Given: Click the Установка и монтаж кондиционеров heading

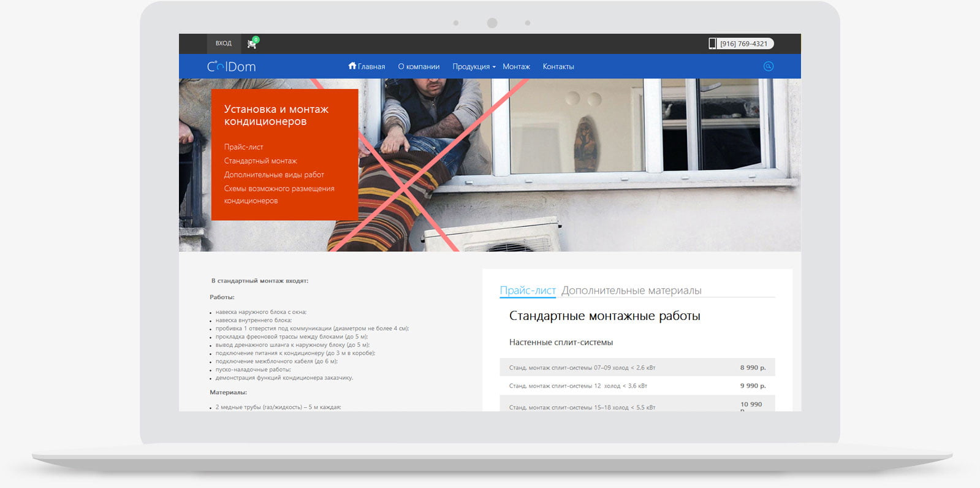Looking at the screenshot, I should point(276,115).
